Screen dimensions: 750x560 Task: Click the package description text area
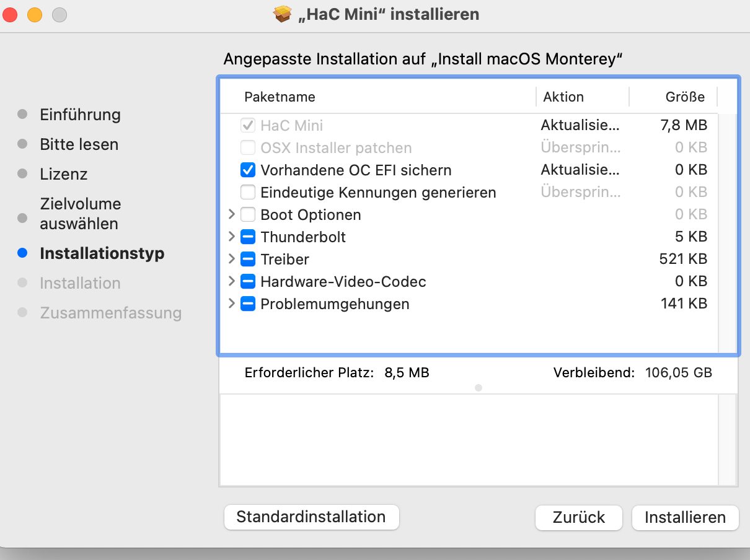469,440
